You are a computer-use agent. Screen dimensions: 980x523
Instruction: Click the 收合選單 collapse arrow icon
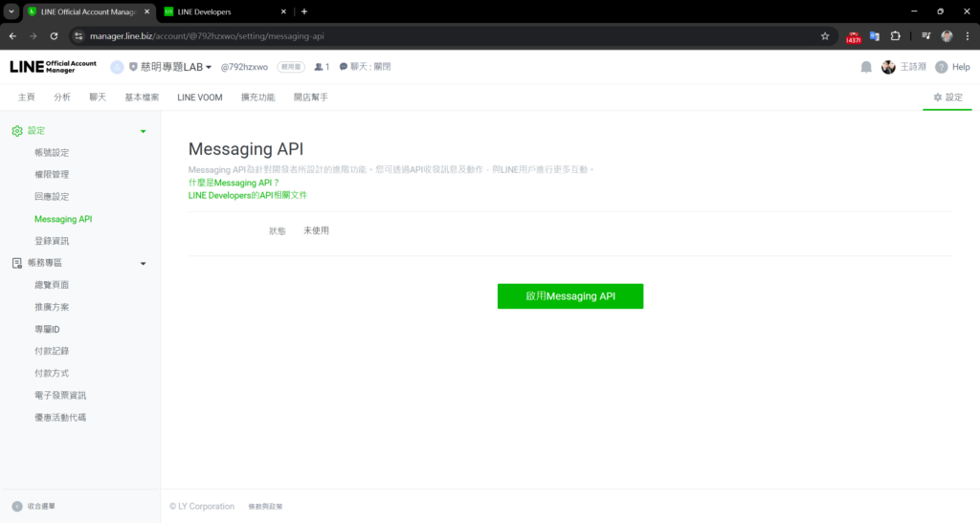pos(17,506)
